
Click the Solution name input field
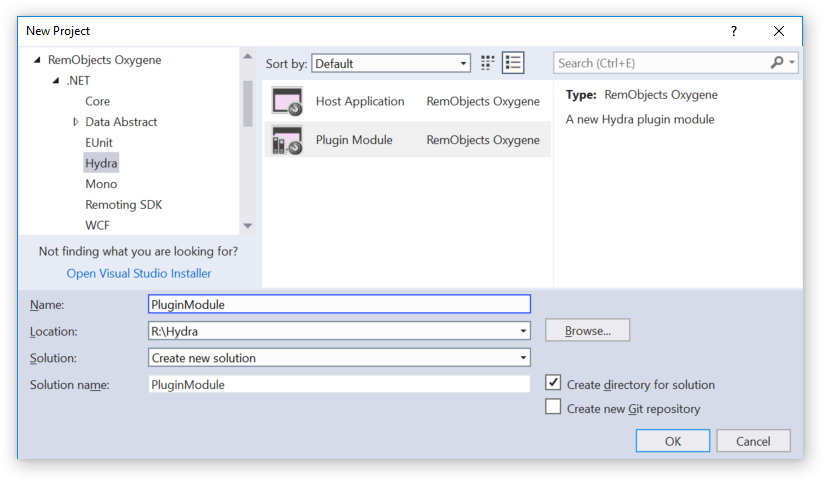point(339,385)
